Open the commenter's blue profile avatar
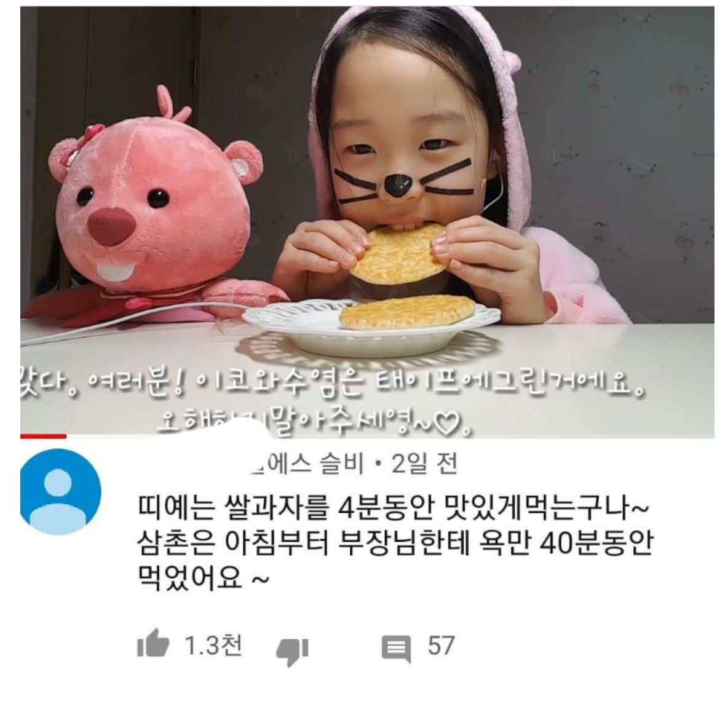 click(x=60, y=492)
